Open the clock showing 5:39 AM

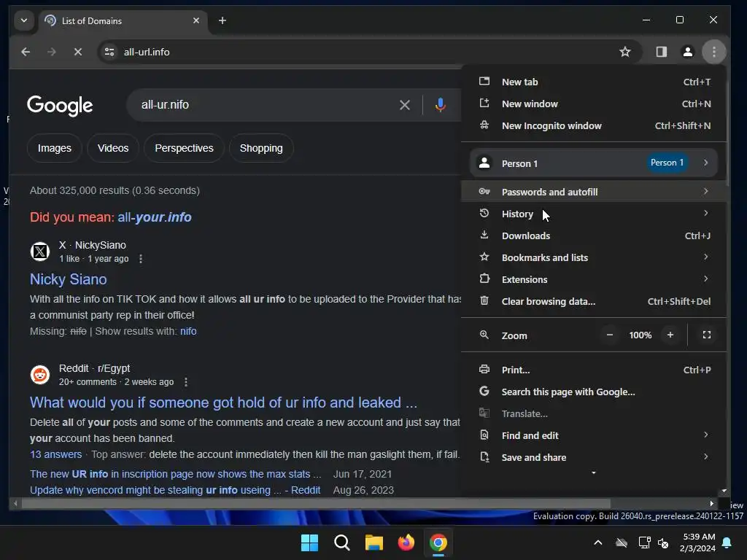[x=697, y=542]
